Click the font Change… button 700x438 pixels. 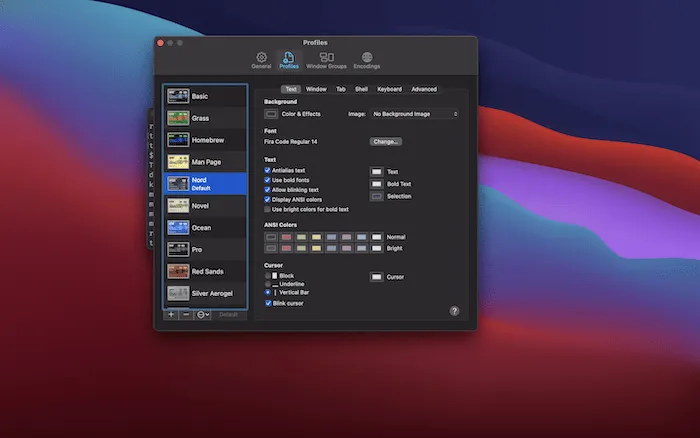point(386,142)
